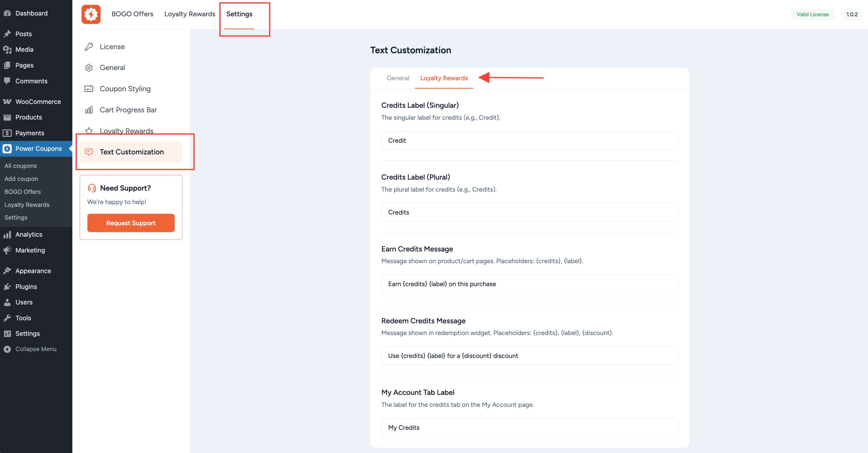
Task: Click the Cart Progress Bar chart icon
Action: 89,110
